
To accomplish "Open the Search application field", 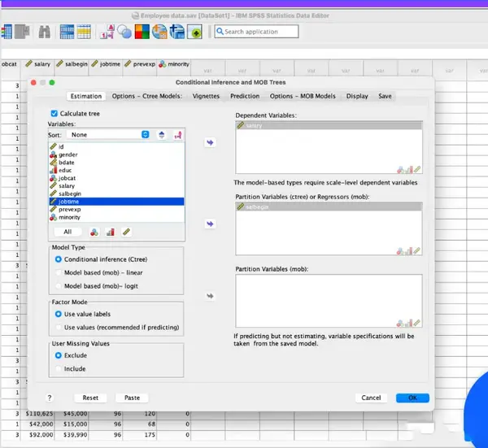I will point(256,32).
